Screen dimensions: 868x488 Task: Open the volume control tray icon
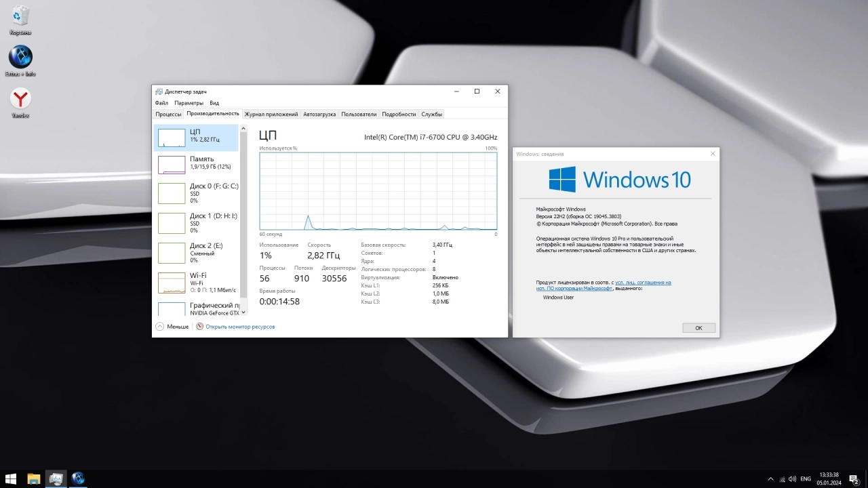click(793, 479)
